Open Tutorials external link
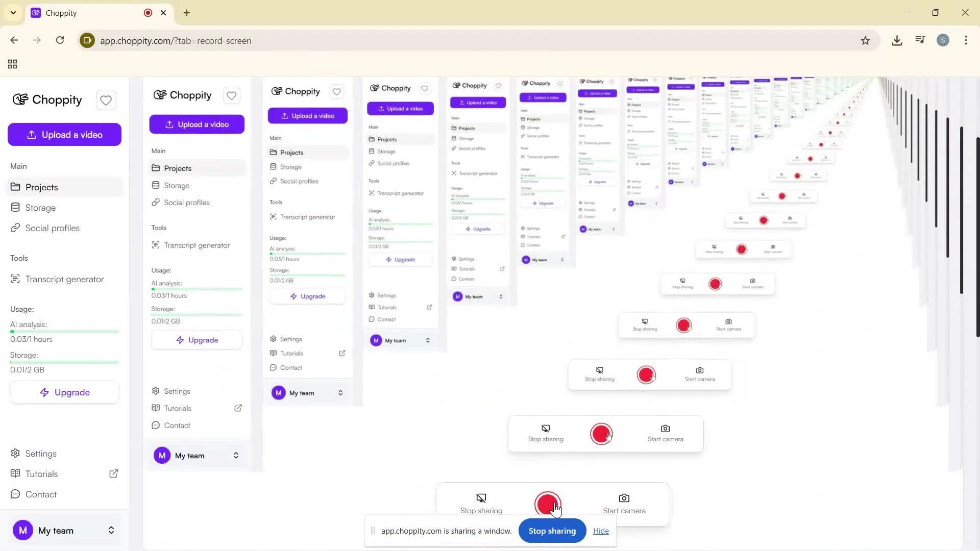Image resolution: width=980 pixels, height=551 pixels. point(42,474)
